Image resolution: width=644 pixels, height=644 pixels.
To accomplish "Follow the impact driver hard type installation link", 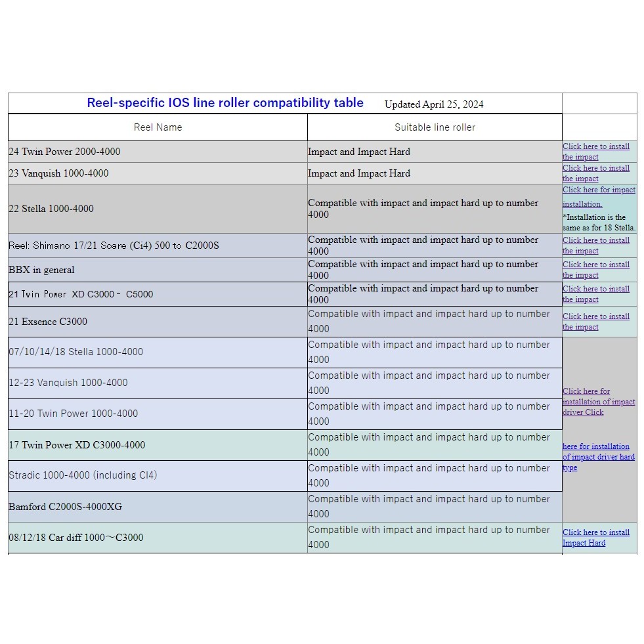I will click(598, 457).
